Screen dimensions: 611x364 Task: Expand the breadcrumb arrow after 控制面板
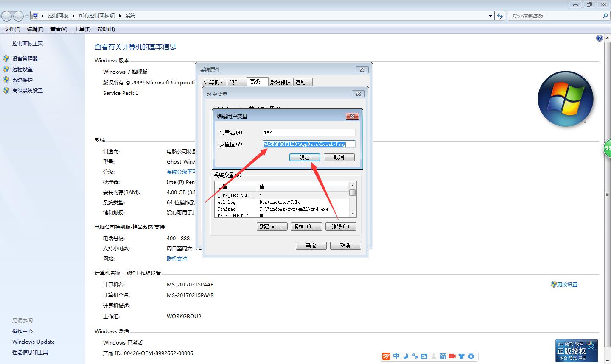coord(73,16)
